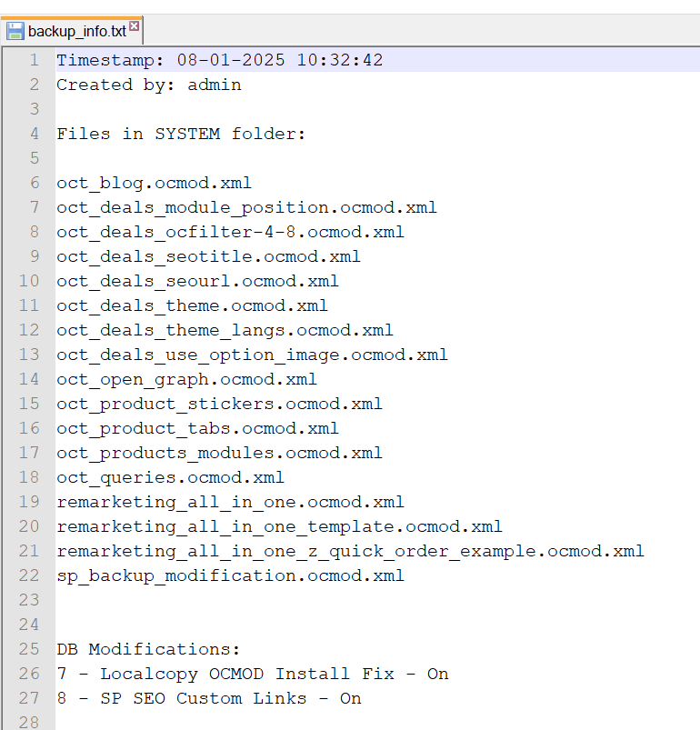
Task: Click oct_deals_ocfilter-4-8.ocmod.xml line
Action: (x=230, y=232)
